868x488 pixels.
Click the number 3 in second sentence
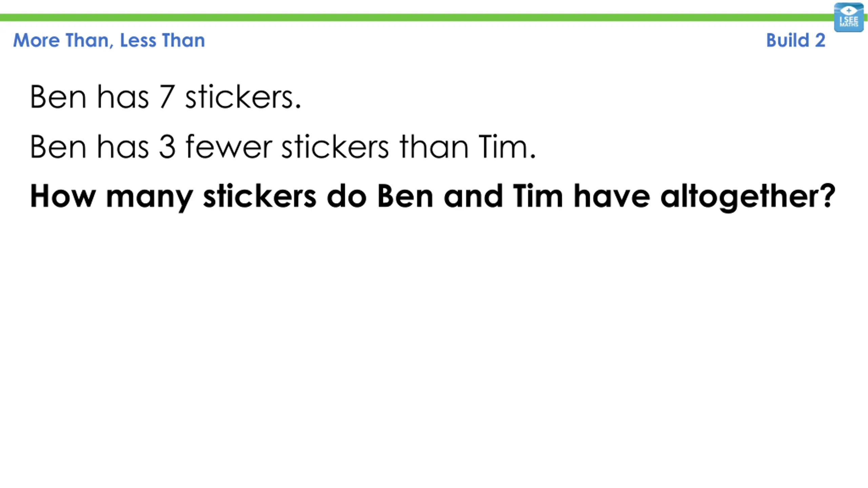[167, 147]
